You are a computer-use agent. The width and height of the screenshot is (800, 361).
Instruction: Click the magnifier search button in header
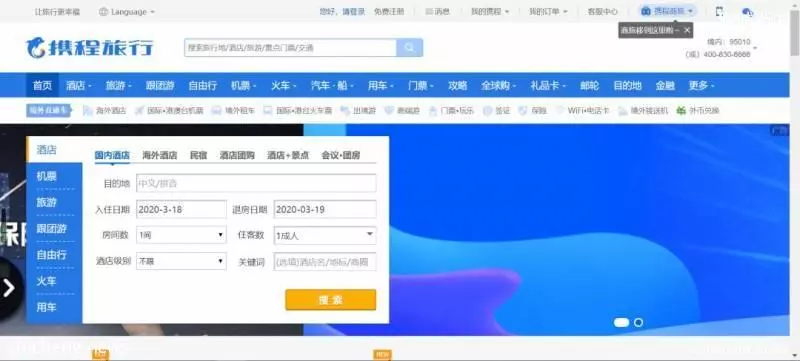pyautogui.click(x=409, y=47)
